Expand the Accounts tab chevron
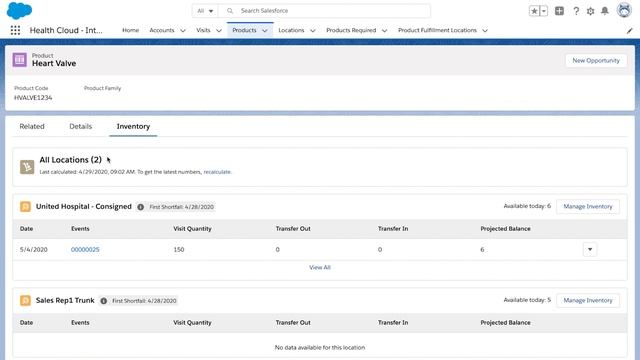The height and width of the screenshot is (360, 640). (183, 31)
